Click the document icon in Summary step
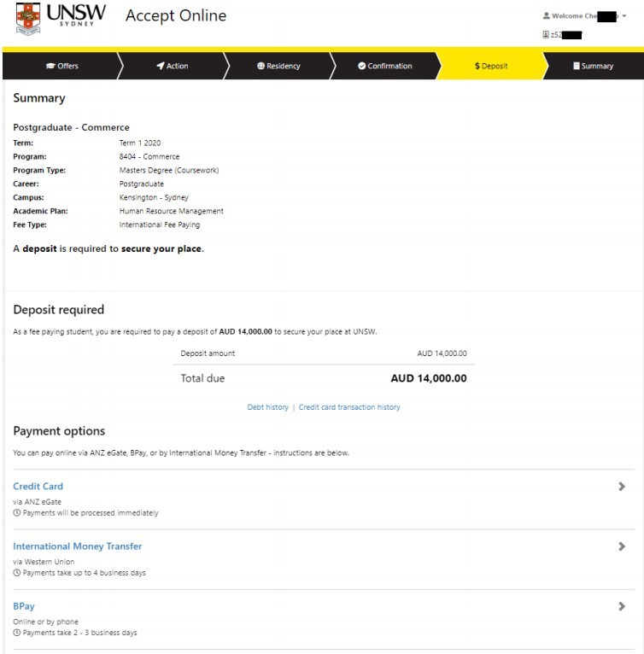This screenshot has height=654, width=644. click(577, 66)
